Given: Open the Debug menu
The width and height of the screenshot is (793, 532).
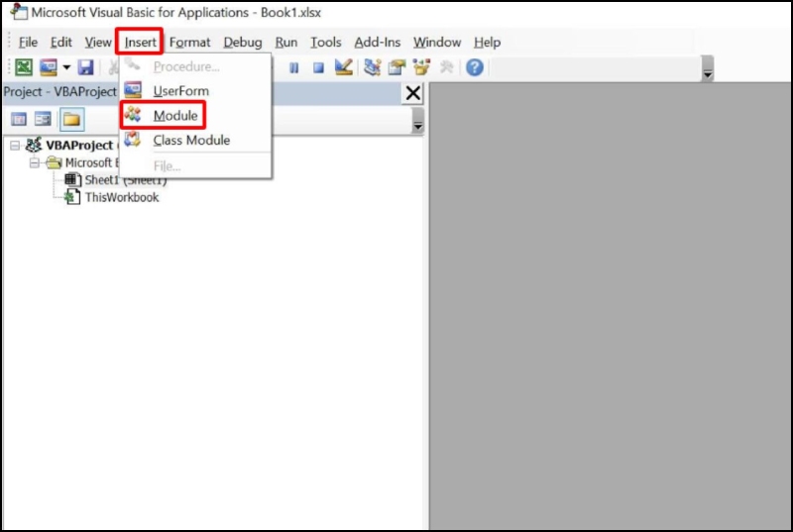Looking at the screenshot, I should 243,43.
